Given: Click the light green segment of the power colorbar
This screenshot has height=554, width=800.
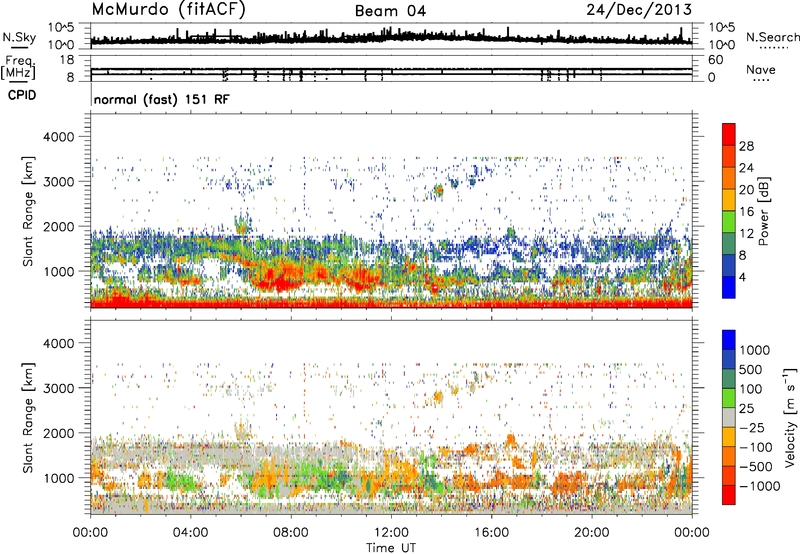Looking at the screenshot, I should point(729,221).
